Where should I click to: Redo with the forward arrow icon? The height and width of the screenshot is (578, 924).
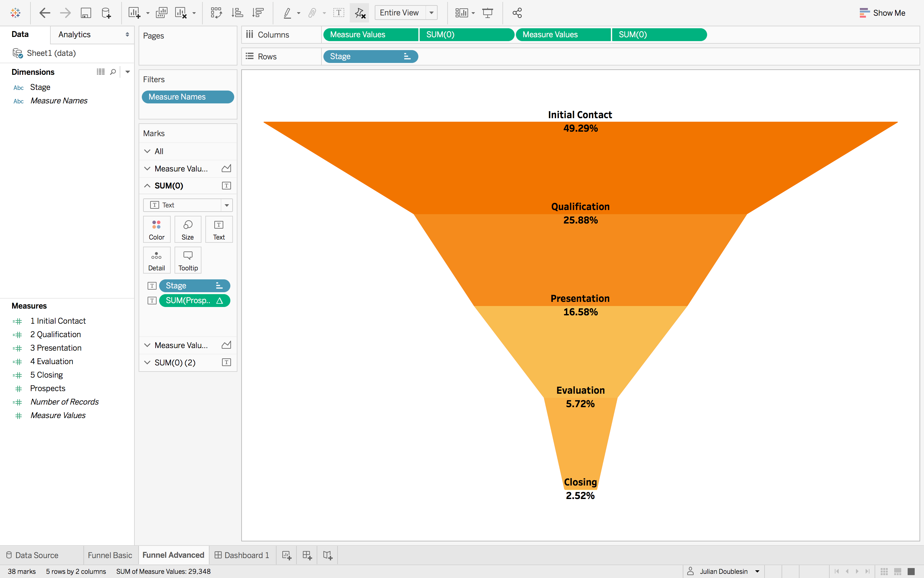coord(65,13)
